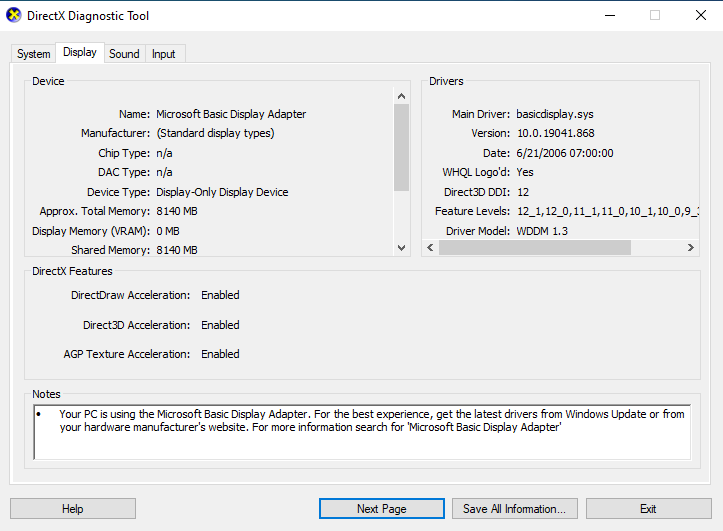
Task: Close the DirectX Diagnostic Tool window
Action: (700, 16)
